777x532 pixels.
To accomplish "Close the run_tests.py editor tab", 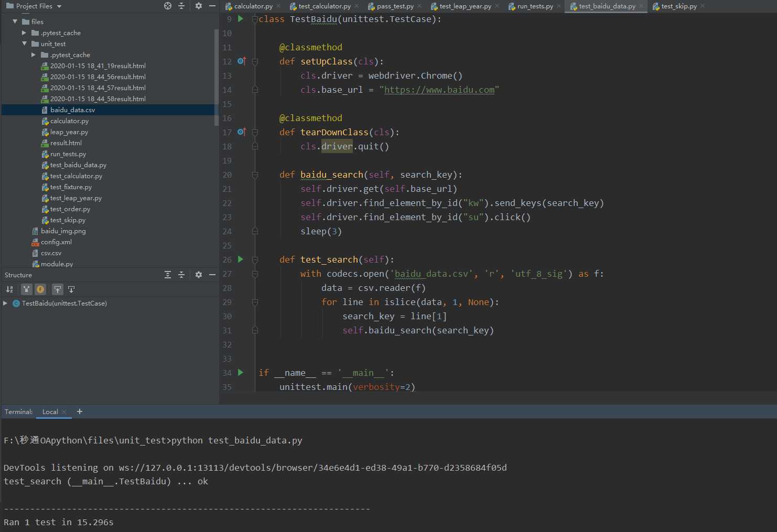I will [559, 6].
